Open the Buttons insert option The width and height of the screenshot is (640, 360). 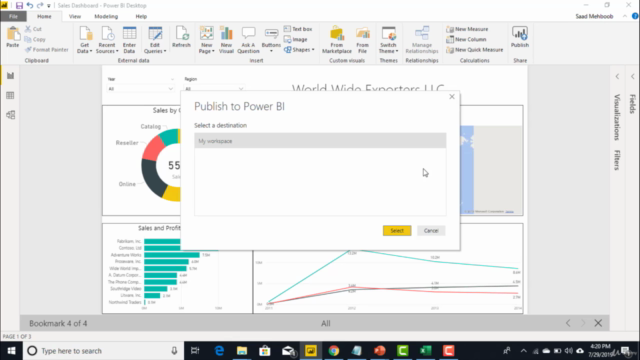271,40
